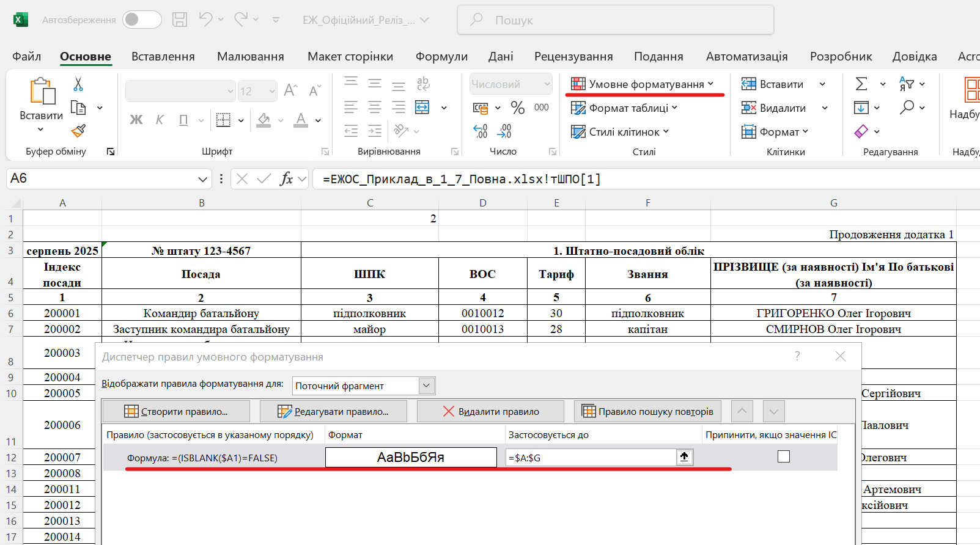Click the Видалити правило button

point(490,411)
